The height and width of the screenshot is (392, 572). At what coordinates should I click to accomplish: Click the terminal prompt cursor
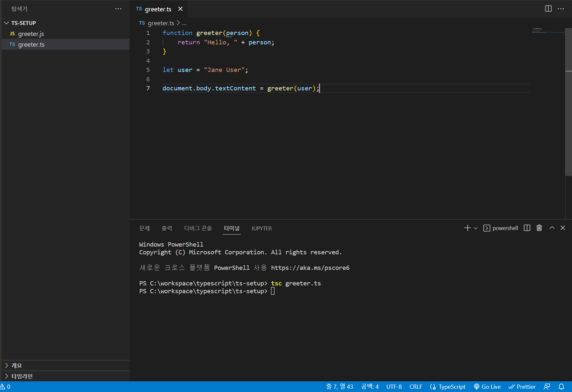click(273, 291)
